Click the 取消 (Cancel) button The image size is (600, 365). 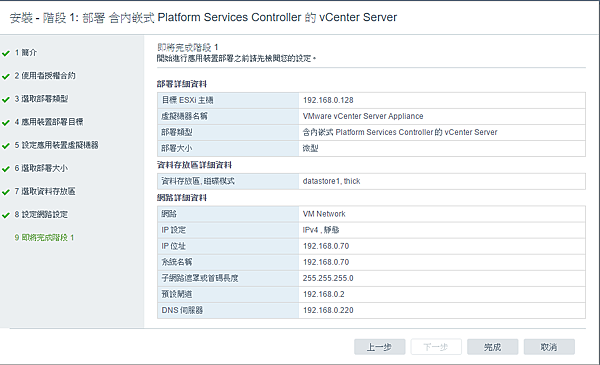point(549,347)
